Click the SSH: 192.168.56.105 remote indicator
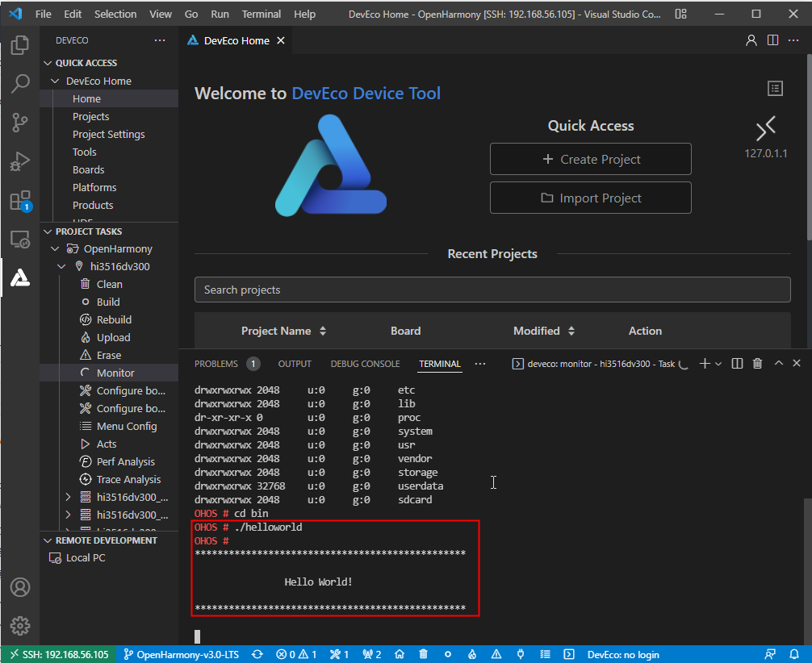The image size is (812, 663). [59, 654]
